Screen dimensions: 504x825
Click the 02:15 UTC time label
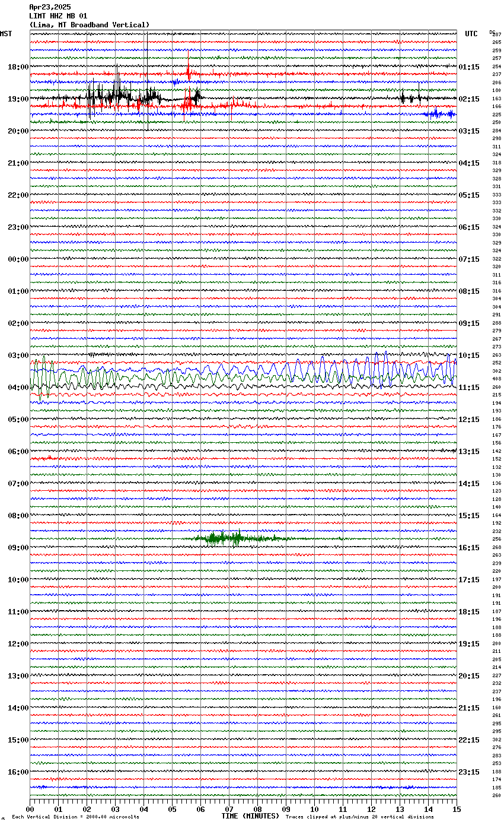(469, 99)
